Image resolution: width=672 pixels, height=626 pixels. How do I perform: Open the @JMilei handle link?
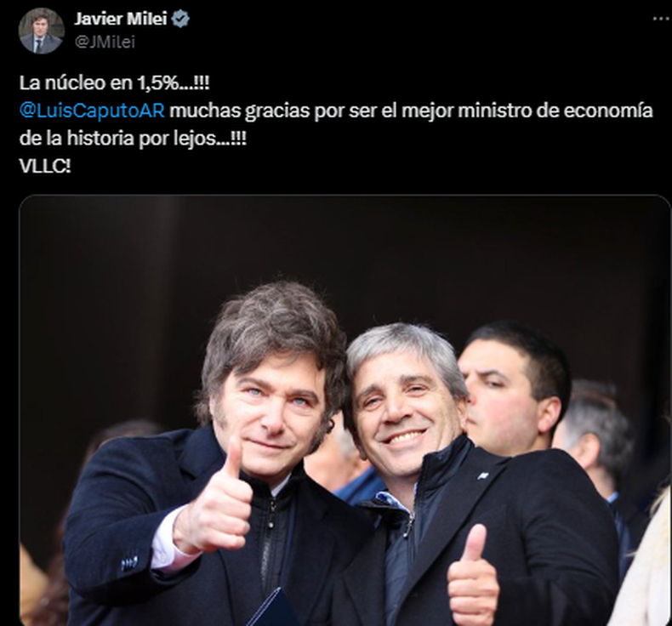tap(105, 42)
